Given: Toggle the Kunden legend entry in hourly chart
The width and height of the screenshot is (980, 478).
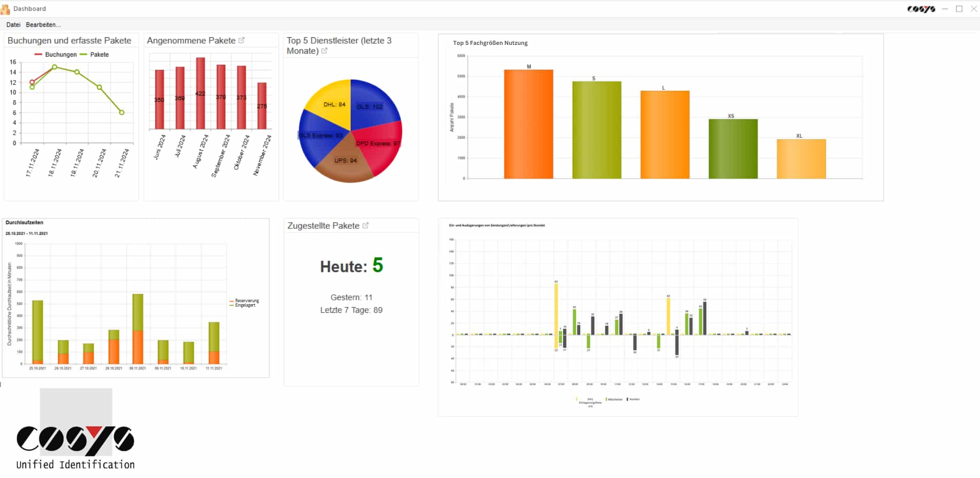Looking at the screenshot, I should click(x=633, y=399).
